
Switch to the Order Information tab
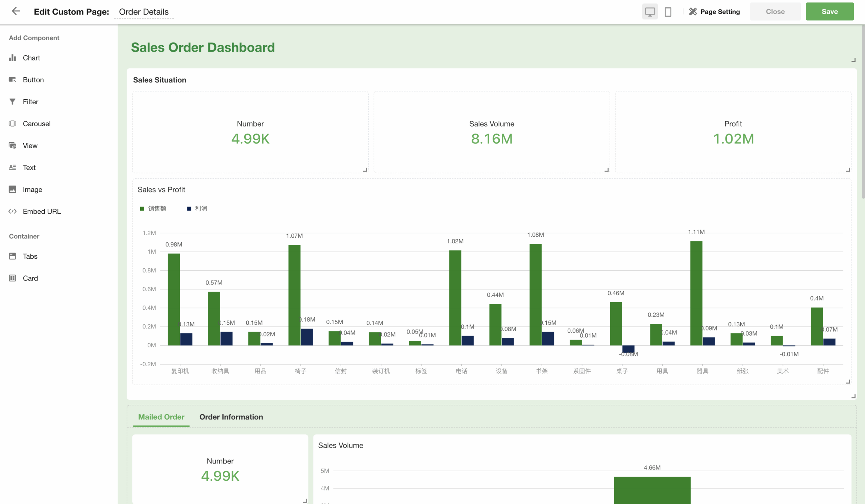[231, 417]
